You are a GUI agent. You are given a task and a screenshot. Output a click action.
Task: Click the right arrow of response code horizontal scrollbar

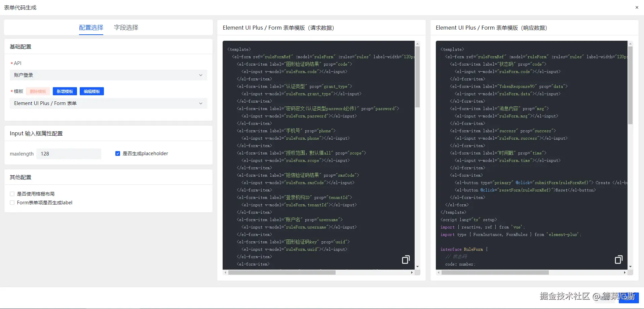(x=625, y=273)
